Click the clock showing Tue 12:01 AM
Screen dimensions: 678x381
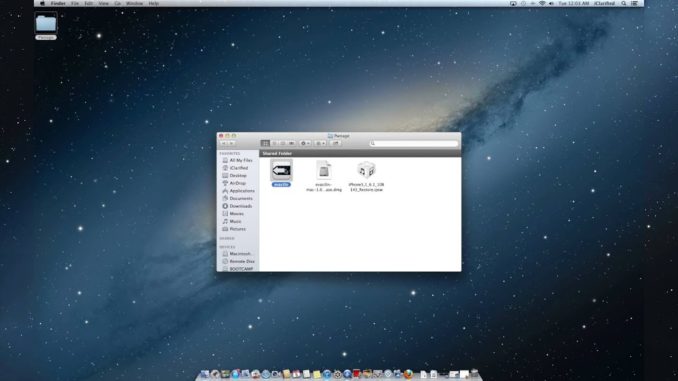pyautogui.click(x=574, y=3)
